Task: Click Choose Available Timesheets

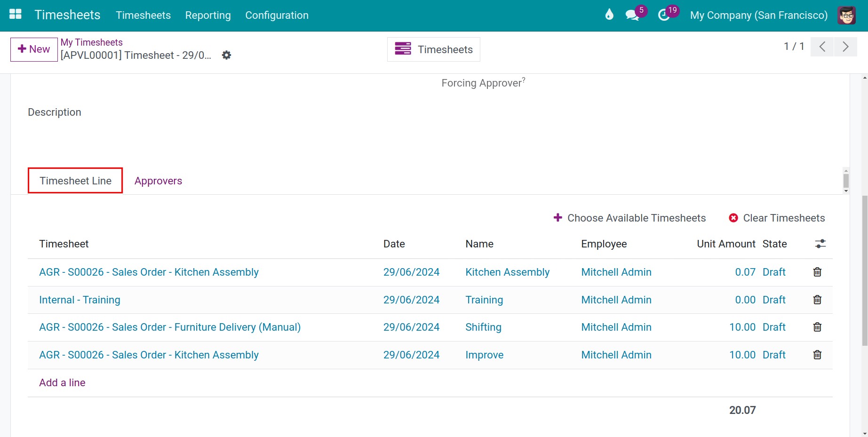Action: pos(629,218)
